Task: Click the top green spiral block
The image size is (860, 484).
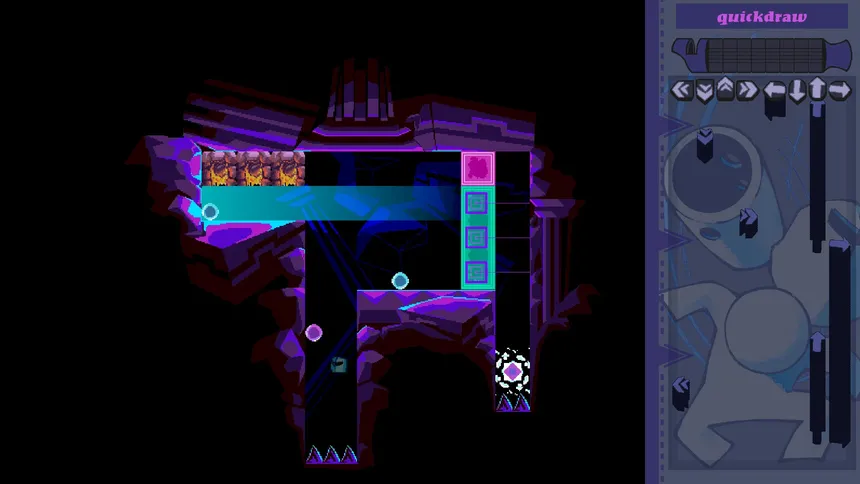Action: pyautogui.click(x=477, y=204)
